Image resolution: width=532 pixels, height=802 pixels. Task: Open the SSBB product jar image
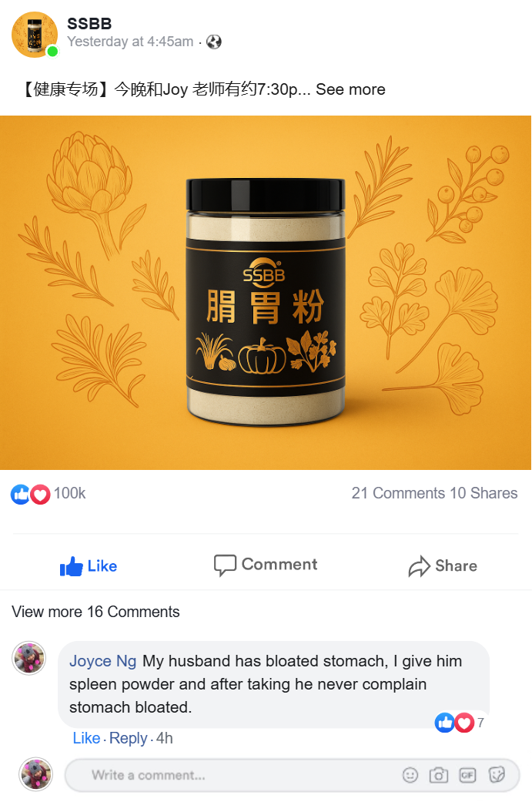(x=266, y=293)
